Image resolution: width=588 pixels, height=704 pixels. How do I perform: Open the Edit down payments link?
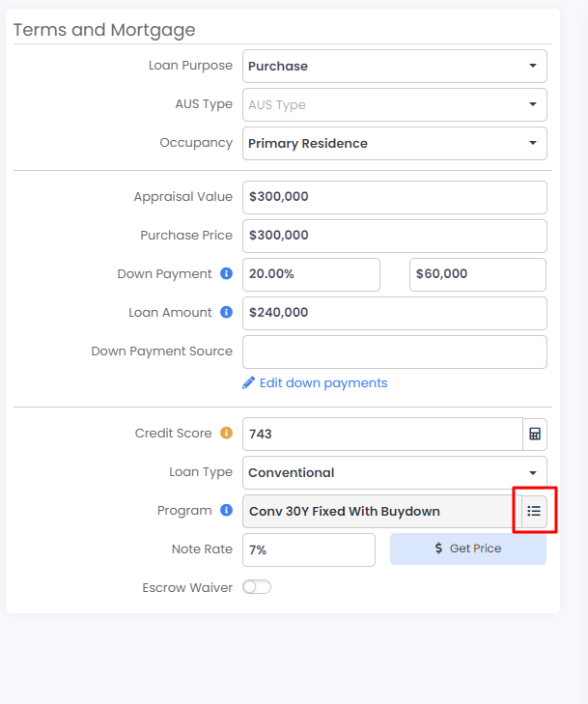click(x=323, y=383)
